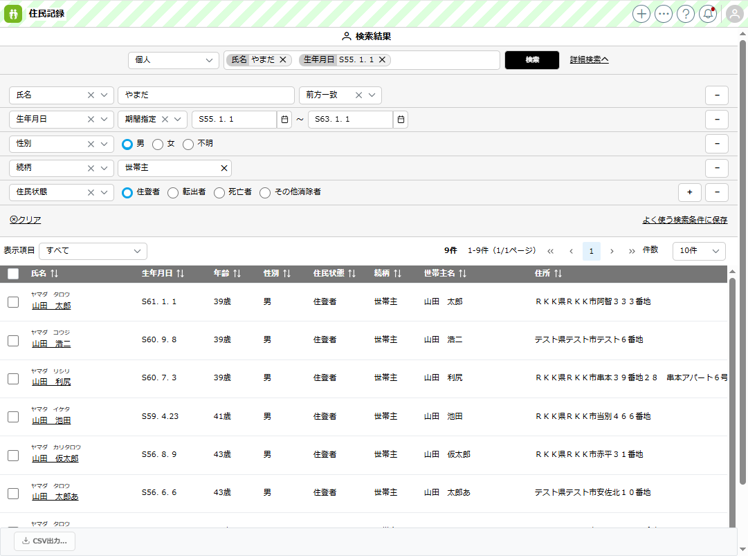This screenshot has height=560, width=748.
Task: Open the notifications bell icon
Action: [x=708, y=14]
